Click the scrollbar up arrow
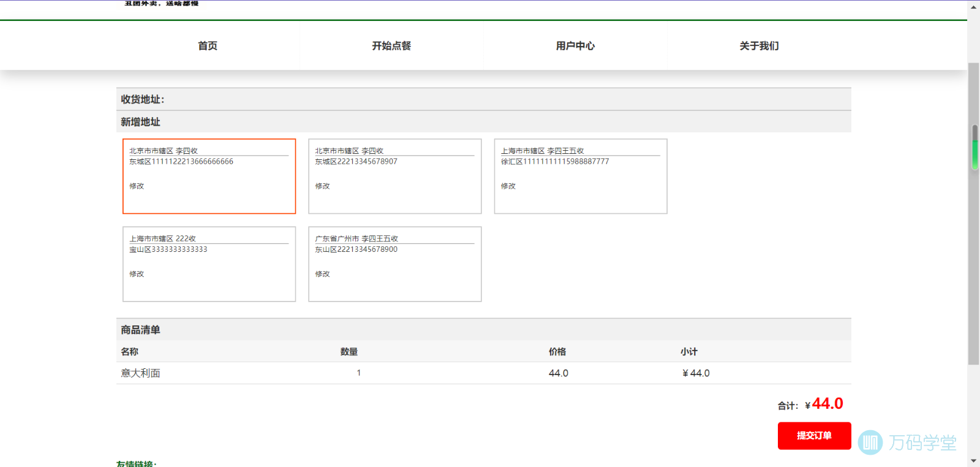 click(x=973, y=7)
